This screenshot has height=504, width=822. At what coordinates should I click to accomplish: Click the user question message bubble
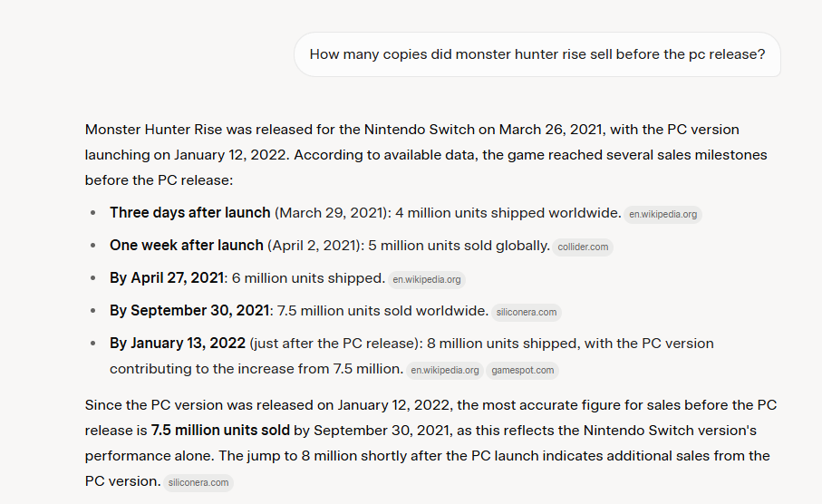[x=537, y=54]
